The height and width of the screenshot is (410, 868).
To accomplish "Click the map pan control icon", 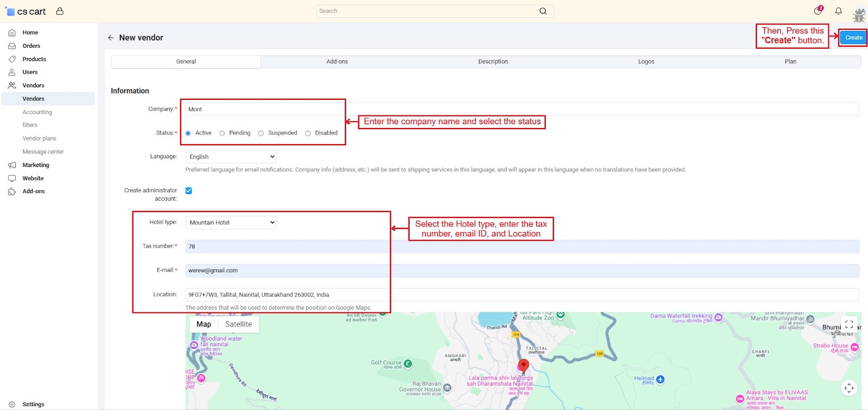I will point(849,388).
